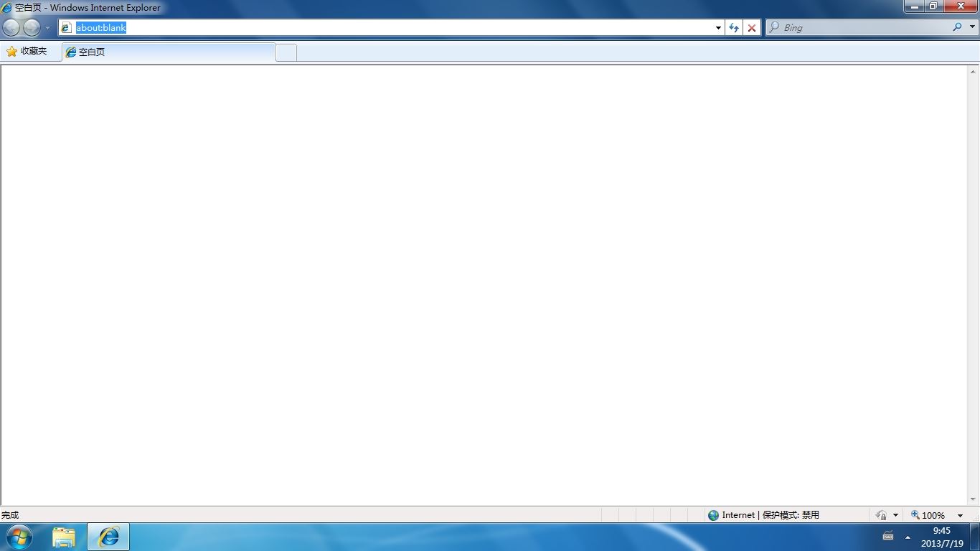Viewport: 980px width, 551px height.
Task: Open a new tab with the blank tab button
Action: tap(286, 52)
